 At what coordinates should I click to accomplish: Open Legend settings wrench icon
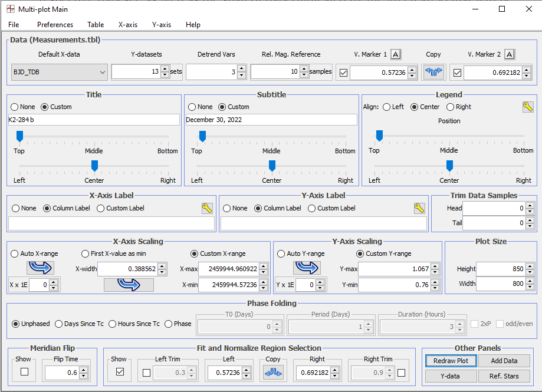tap(528, 107)
